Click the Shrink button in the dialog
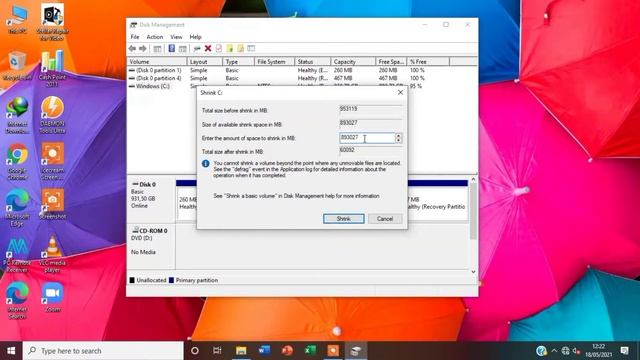The height and width of the screenshot is (360, 640). [x=344, y=219]
